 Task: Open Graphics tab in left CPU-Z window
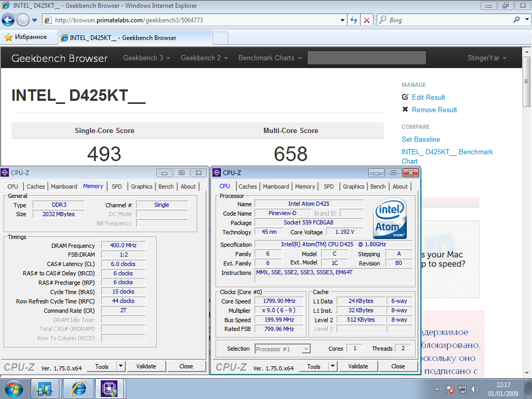(141, 187)
